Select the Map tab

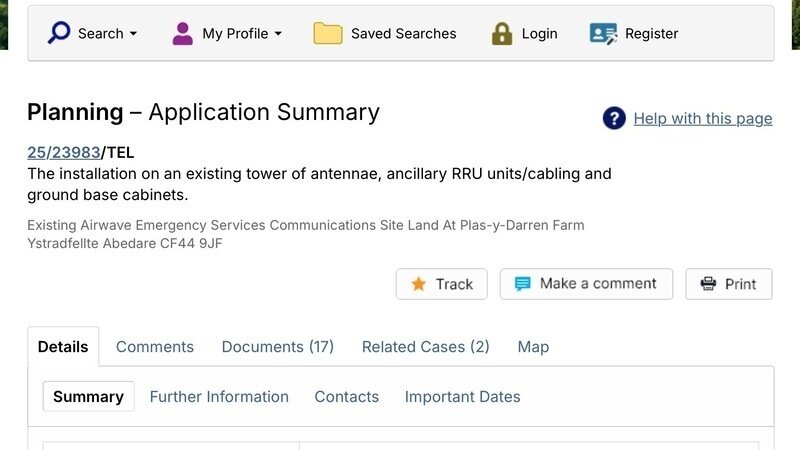[x=533, y=347]
